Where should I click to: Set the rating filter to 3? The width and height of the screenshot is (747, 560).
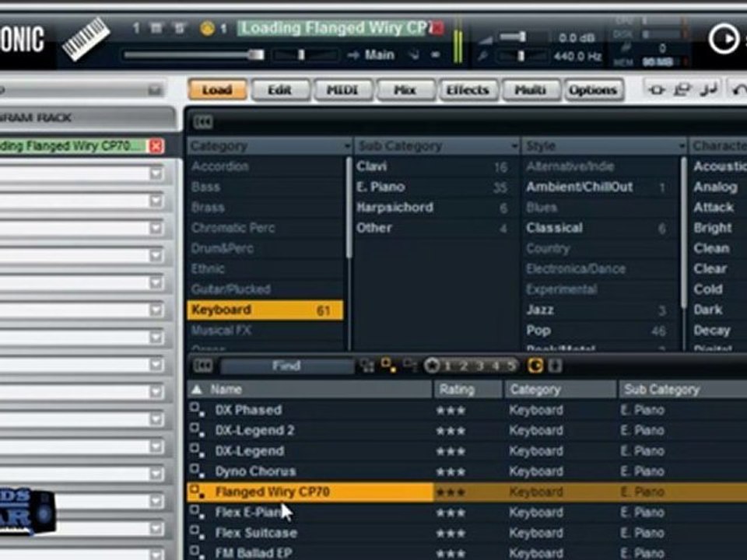pos(480,366)
